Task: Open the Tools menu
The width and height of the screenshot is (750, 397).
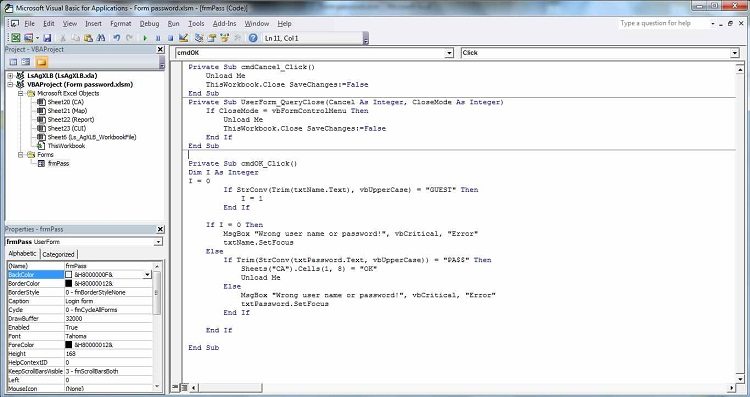Action: tap(196, 23)
